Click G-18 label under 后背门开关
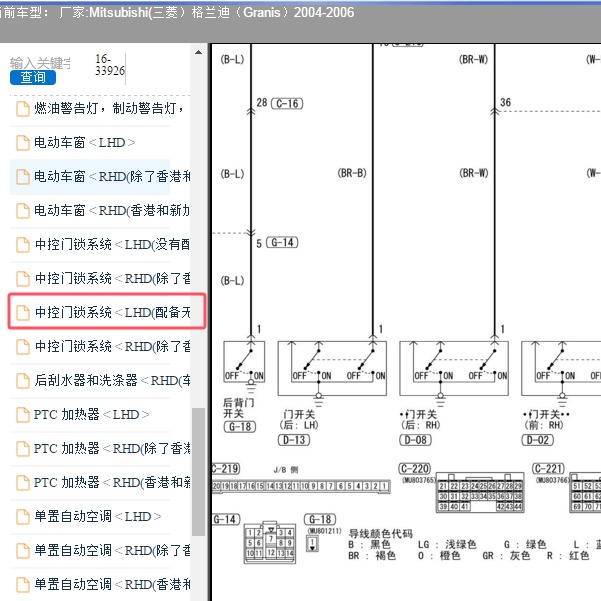This screenshot has height=601, width=601. [x=240, y=427]
